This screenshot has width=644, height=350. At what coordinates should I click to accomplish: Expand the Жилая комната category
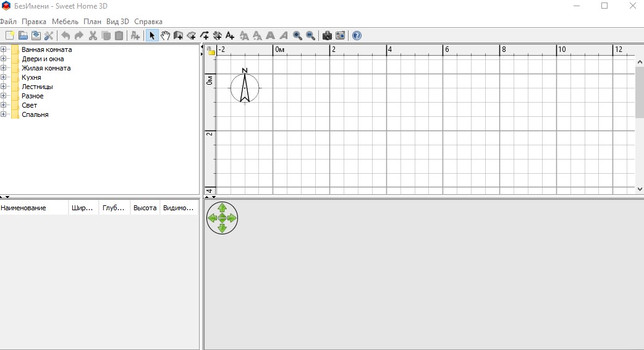pos(3,68)
